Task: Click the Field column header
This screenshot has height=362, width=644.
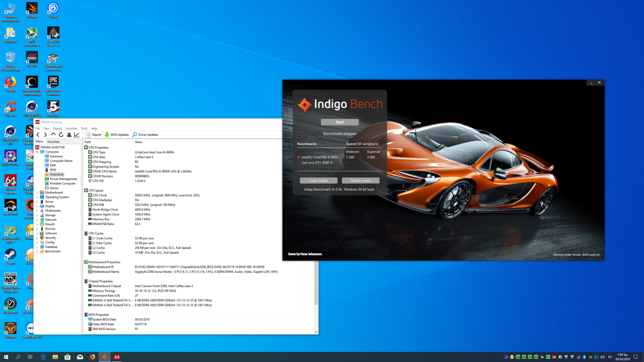Action: (108, 142)
